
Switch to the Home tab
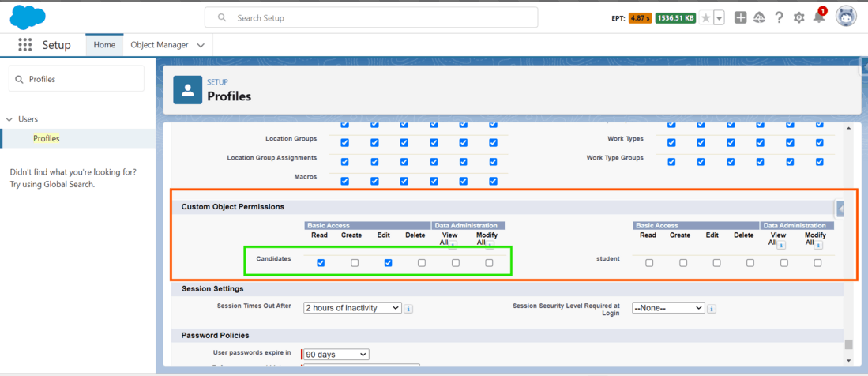click(104, 45)
